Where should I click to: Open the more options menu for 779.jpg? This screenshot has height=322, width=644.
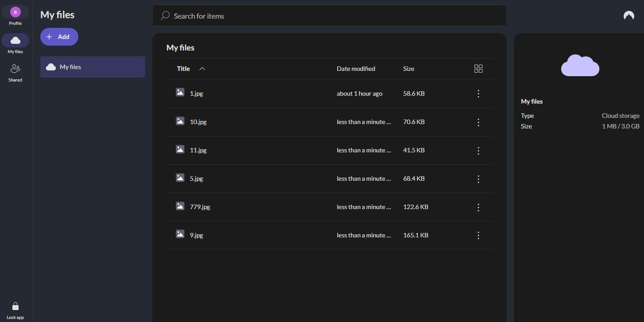click(x=478, y=207)
